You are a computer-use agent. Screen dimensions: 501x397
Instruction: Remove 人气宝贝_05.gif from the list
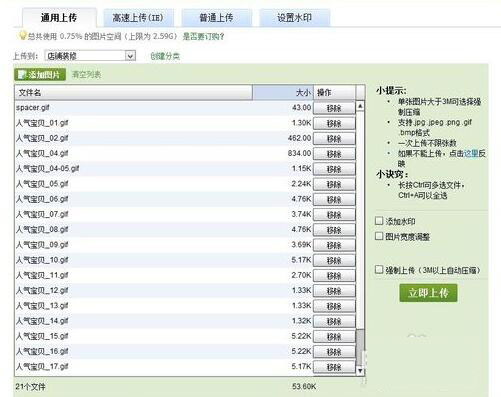click(334, 185)
